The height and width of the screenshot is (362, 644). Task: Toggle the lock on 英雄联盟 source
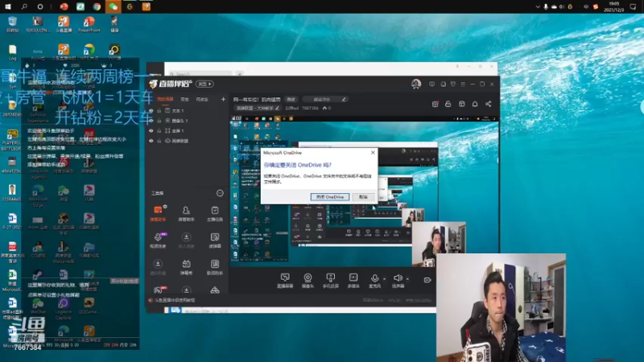(x=159, y=141)
